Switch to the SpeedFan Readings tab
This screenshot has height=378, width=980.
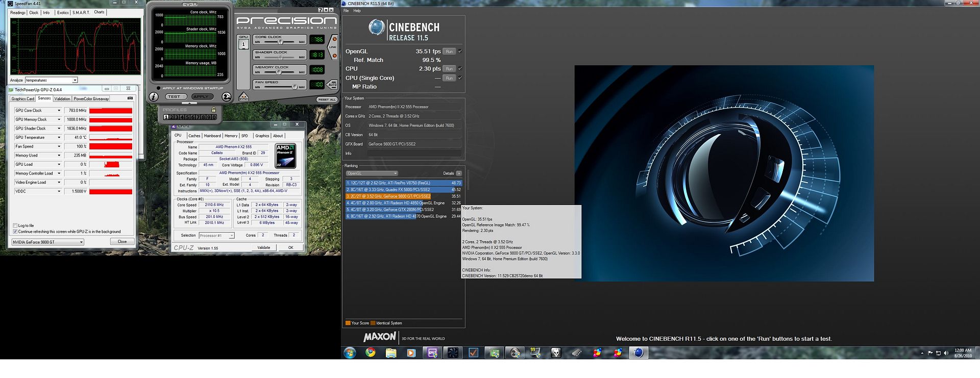pyautogui.click(x=18, y=13)
